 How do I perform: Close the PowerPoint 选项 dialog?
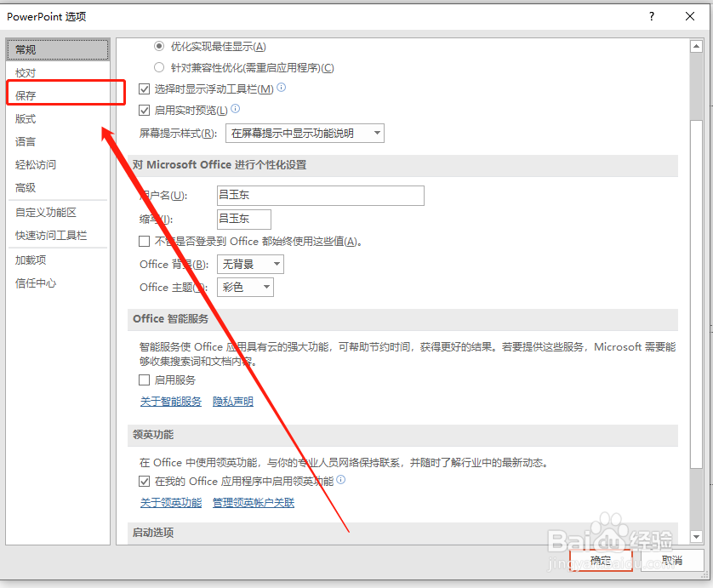coord(690,16)
